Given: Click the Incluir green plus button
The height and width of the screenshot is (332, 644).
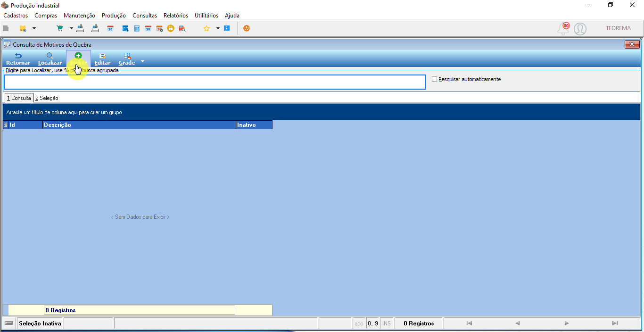Looking at the screenshot, I should (x=78, y=59).
